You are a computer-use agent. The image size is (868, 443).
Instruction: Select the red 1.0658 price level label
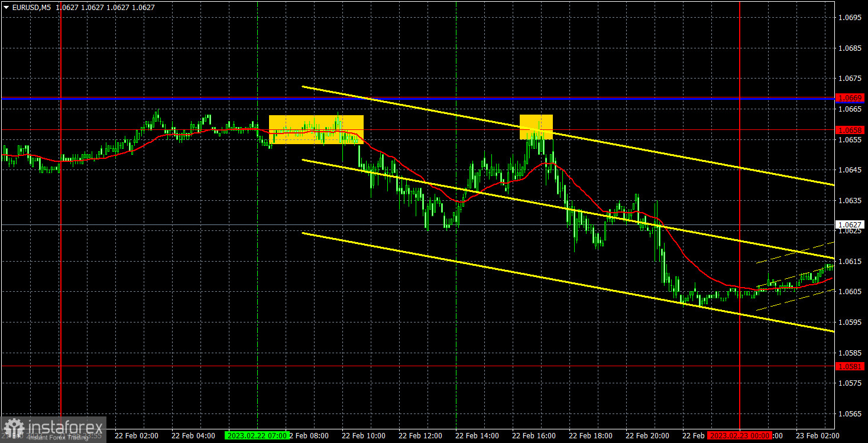tap(850, 130)
